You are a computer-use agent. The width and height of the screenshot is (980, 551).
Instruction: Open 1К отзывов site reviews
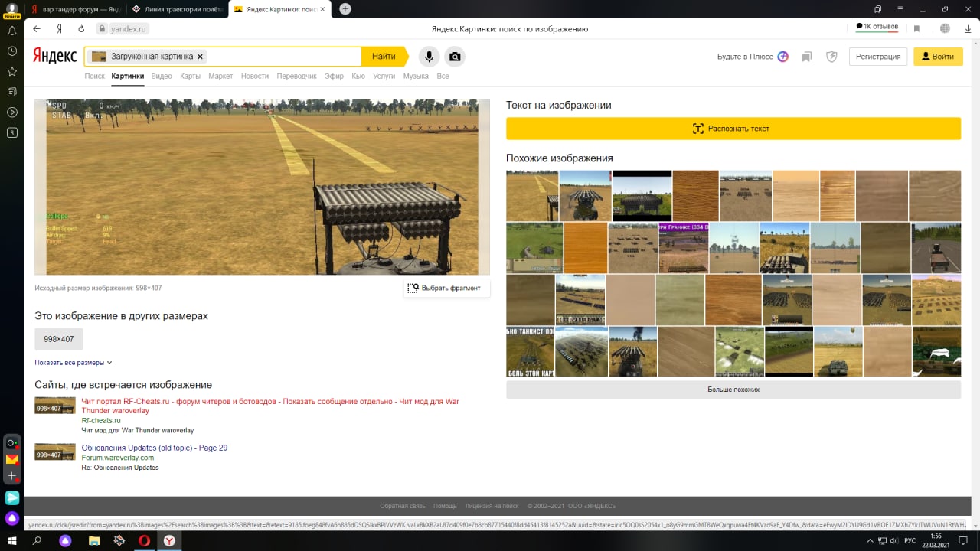pyautogui.click(x=877, y=27)
